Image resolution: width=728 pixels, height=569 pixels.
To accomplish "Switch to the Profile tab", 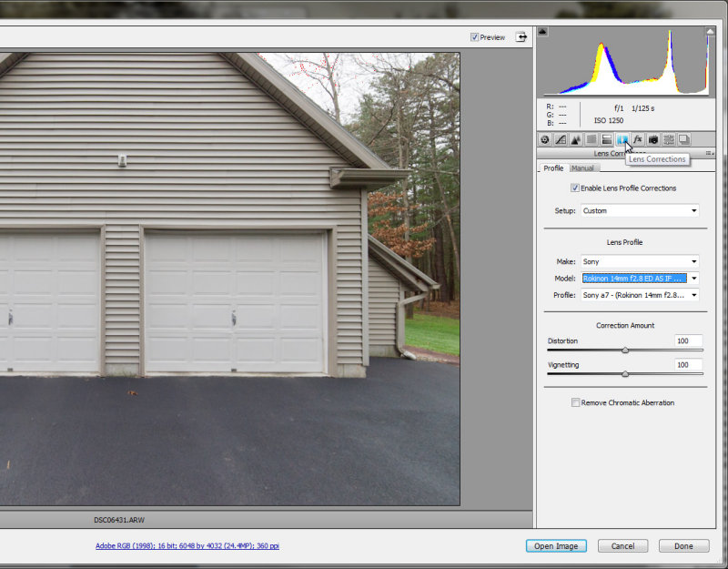I will coord(553,168).
